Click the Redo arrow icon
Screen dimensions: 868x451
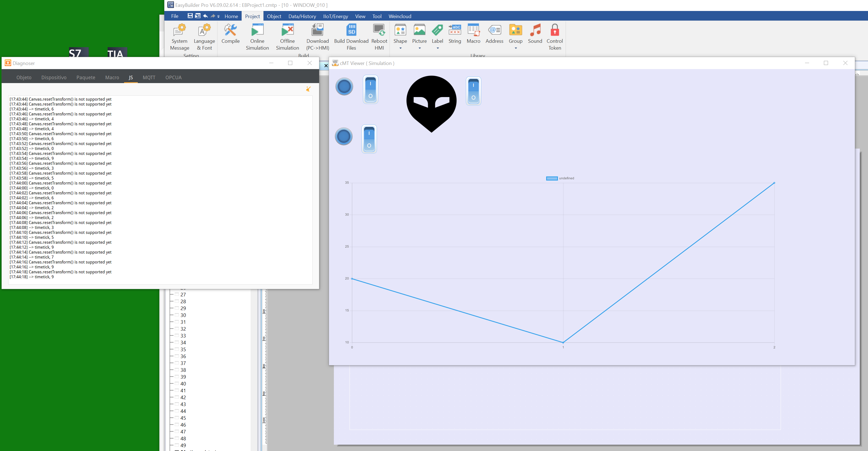pyautogui.click(x=213, y=16)
